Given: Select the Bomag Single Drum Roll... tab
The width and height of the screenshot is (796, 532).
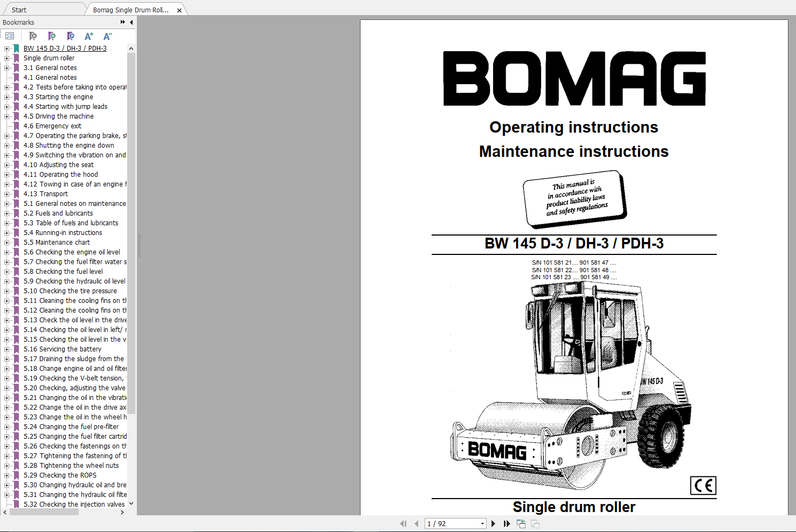Looking at the screenshot, I should point(131,10).
